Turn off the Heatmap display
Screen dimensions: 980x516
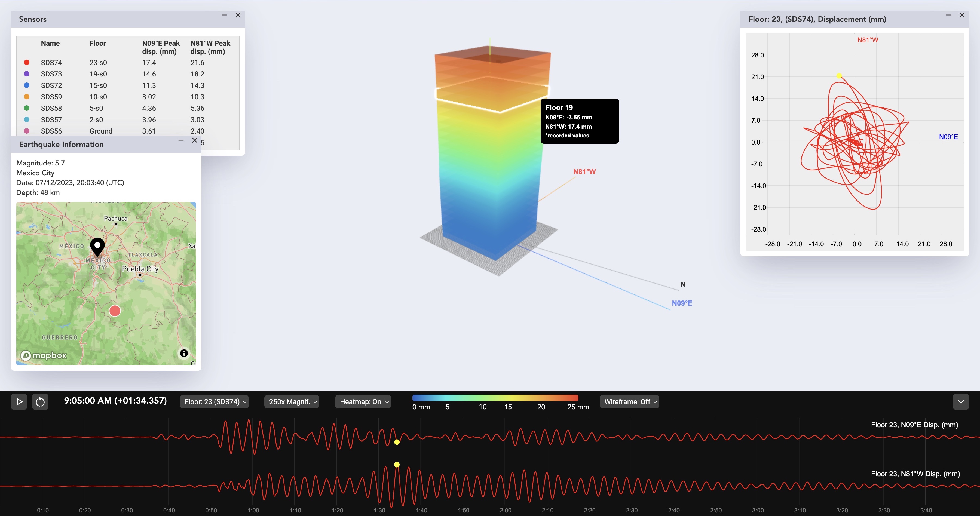coord(362,401)
